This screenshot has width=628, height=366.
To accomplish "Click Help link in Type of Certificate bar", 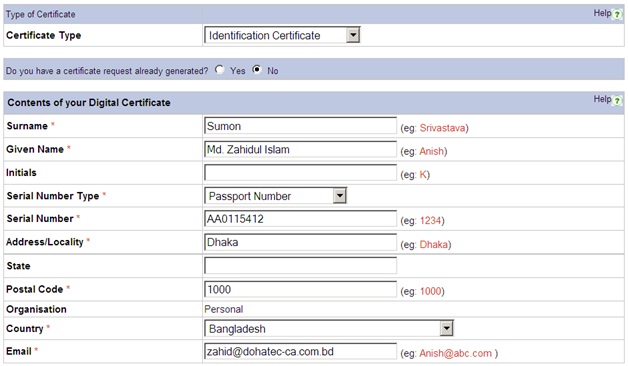I will [x=602, y=13].
